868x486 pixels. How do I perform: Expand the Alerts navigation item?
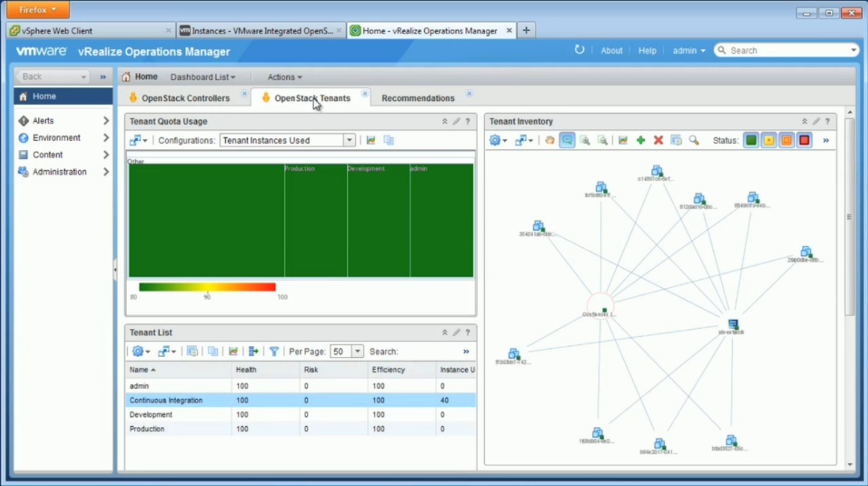point(106,121)
